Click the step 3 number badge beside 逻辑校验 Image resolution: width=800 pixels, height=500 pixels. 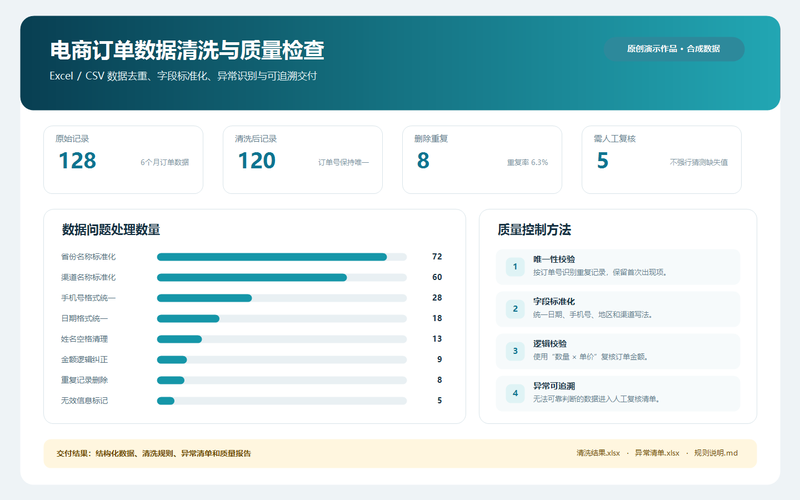tap(515, 351)
